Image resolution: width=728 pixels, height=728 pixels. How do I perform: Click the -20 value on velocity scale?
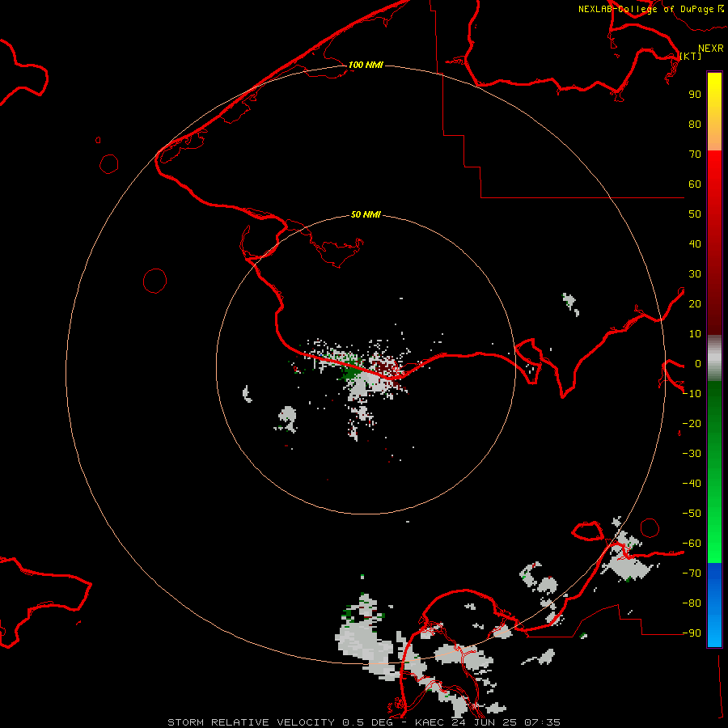click(x=692, y=423)
